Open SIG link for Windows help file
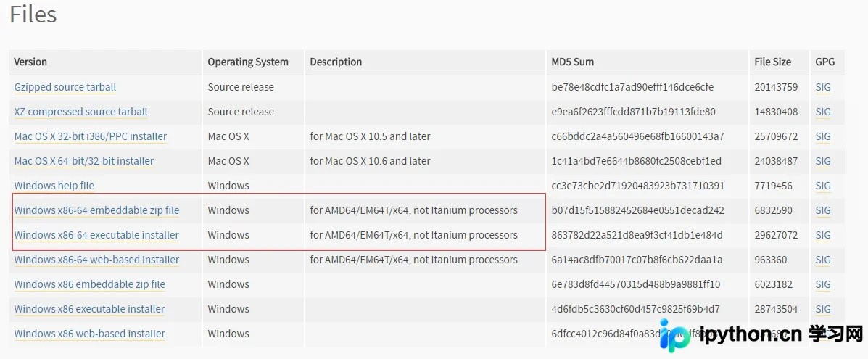This screenshot has height=359, width=868. pyautogui.click(x=822, y=186)
